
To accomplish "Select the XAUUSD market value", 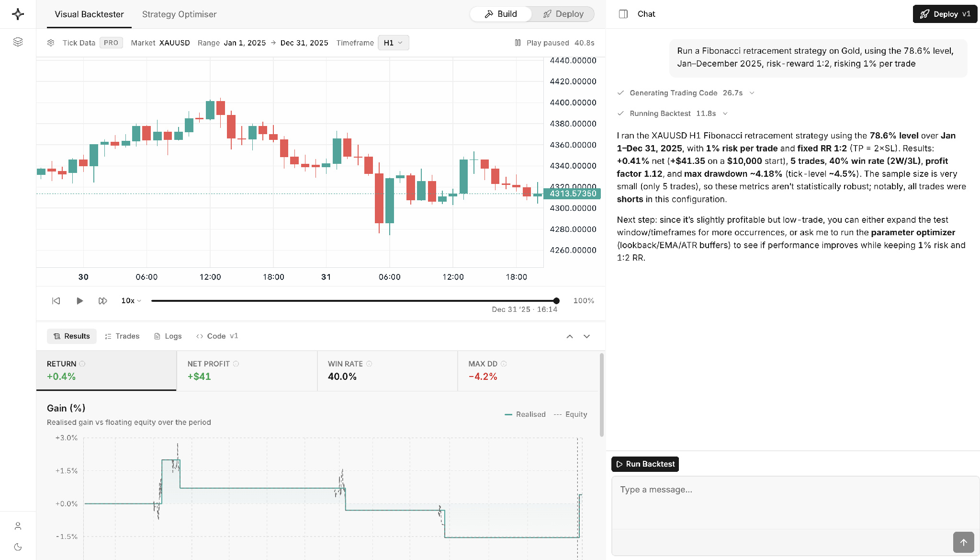I will click(x=175, y=43).
